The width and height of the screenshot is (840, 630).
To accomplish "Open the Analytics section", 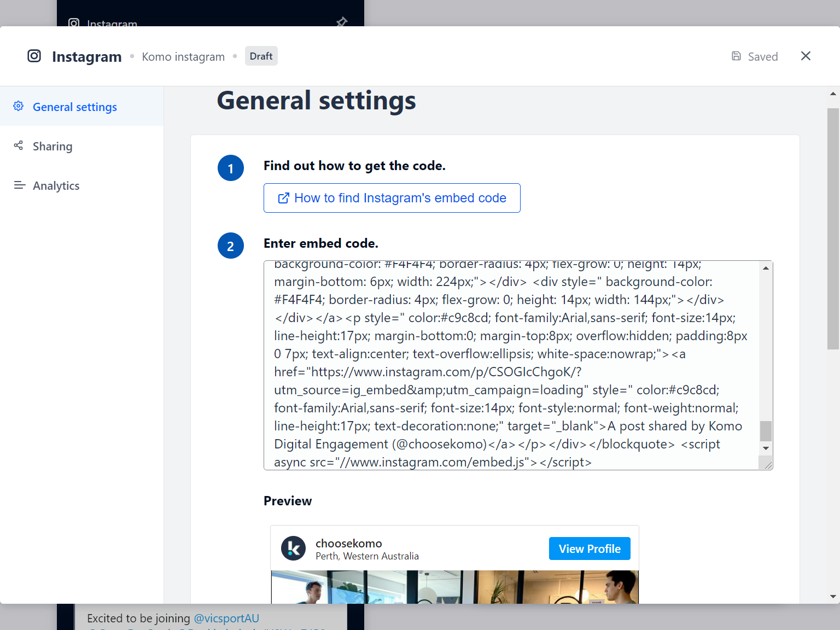I will tap(81, 185).
